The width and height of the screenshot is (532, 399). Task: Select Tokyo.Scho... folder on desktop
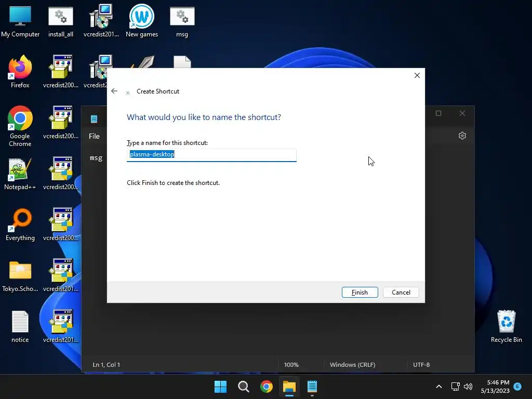tap(20, 275)
